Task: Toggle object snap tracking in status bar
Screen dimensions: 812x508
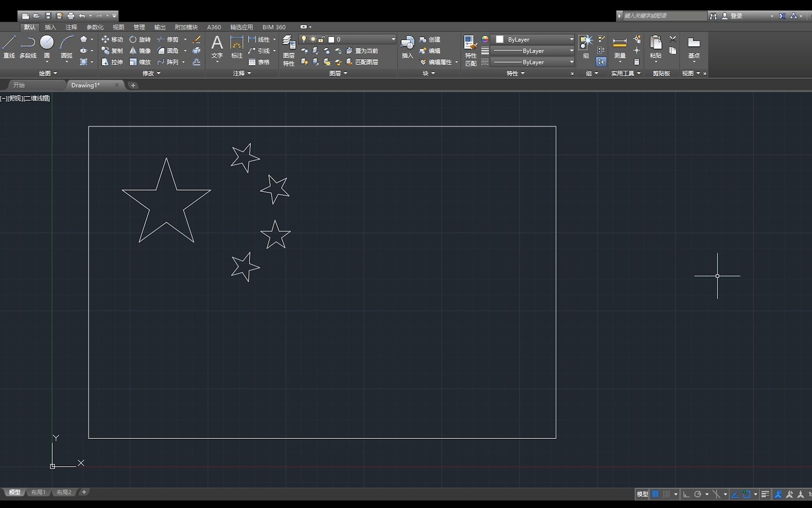Action: [x=735, y=494]
